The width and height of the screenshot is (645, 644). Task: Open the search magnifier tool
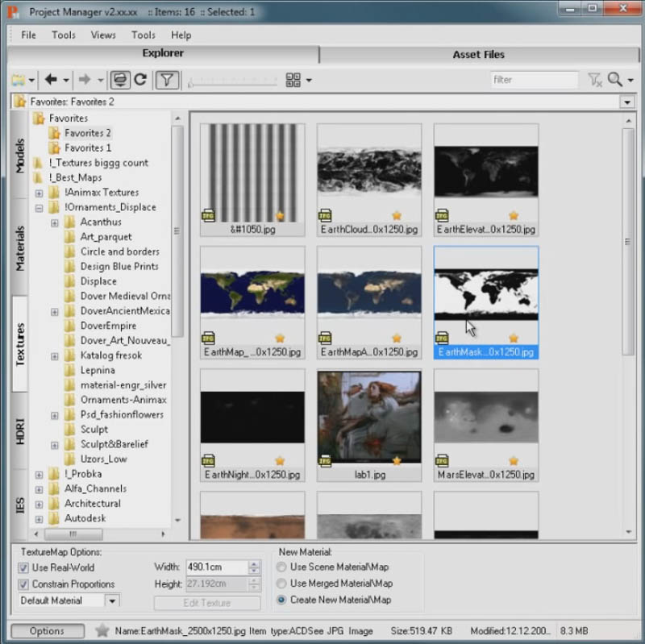[x=614, y=79]
